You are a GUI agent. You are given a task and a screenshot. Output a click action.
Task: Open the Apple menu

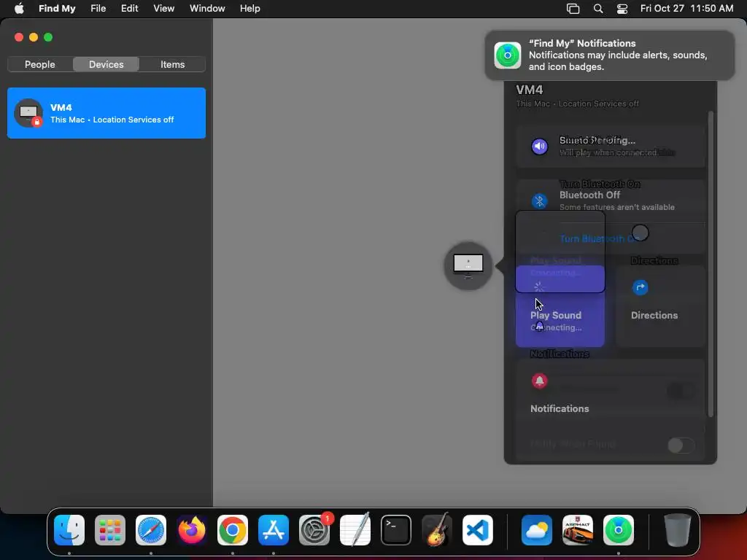(x=19, y=9)
